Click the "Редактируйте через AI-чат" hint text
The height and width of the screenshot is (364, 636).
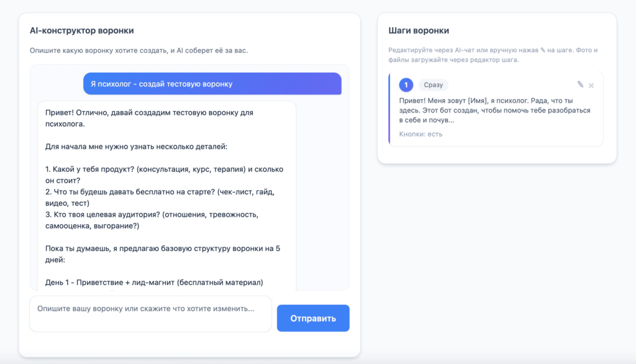(x=493, y=55)
